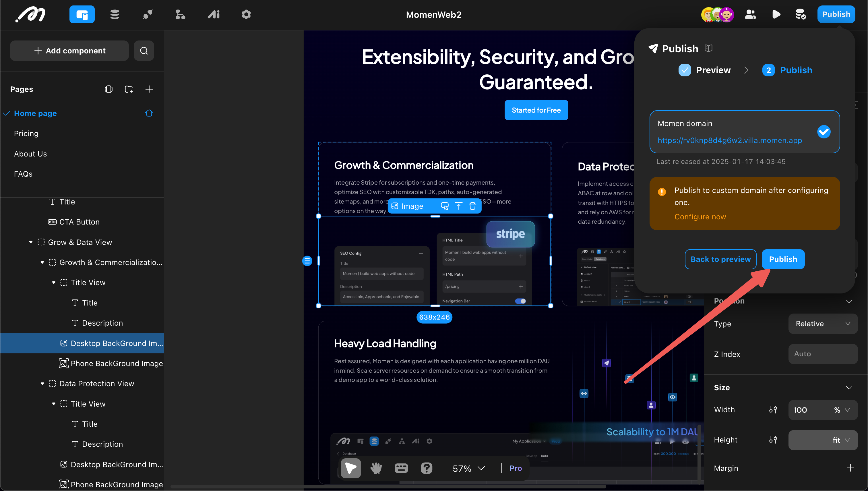Click the Momen logo

(x=30, y=15)
